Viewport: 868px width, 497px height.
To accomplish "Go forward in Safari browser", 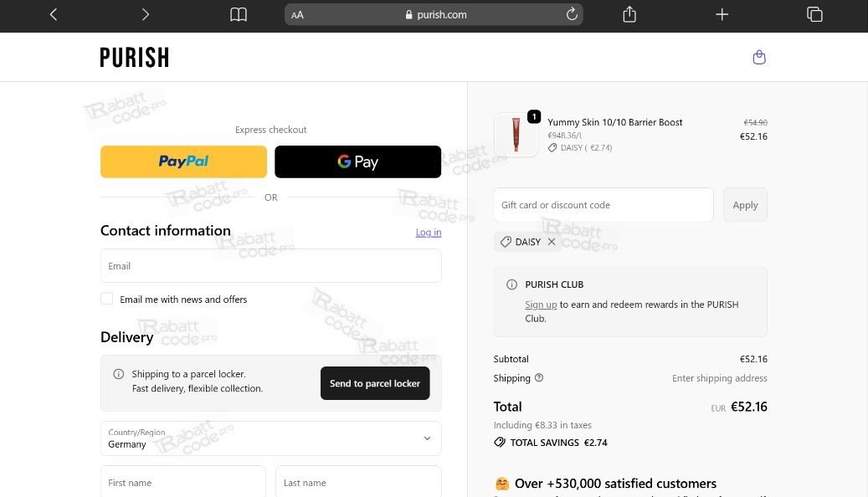I will (x=146, y=14).
